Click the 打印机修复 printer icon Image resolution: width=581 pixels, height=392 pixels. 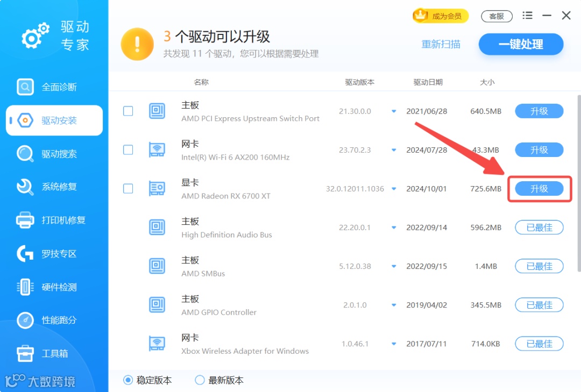[x=25, y=220]
